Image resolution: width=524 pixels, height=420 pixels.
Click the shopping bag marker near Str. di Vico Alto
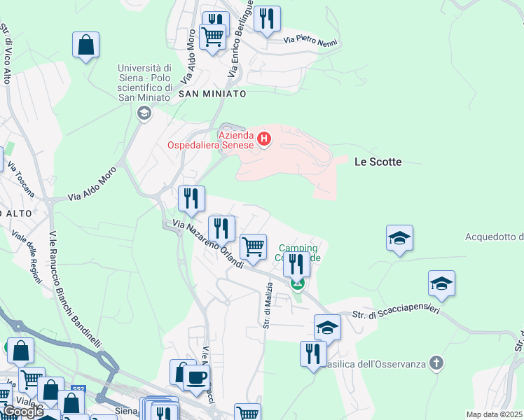pos(86,45)
